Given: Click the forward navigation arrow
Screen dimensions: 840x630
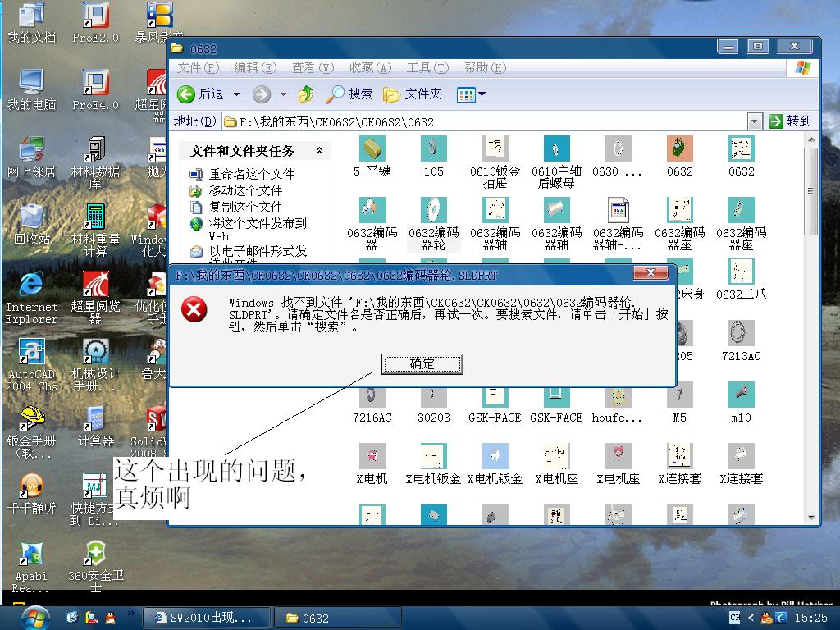Looking at the screenshot, I should [x=262, y=94].
